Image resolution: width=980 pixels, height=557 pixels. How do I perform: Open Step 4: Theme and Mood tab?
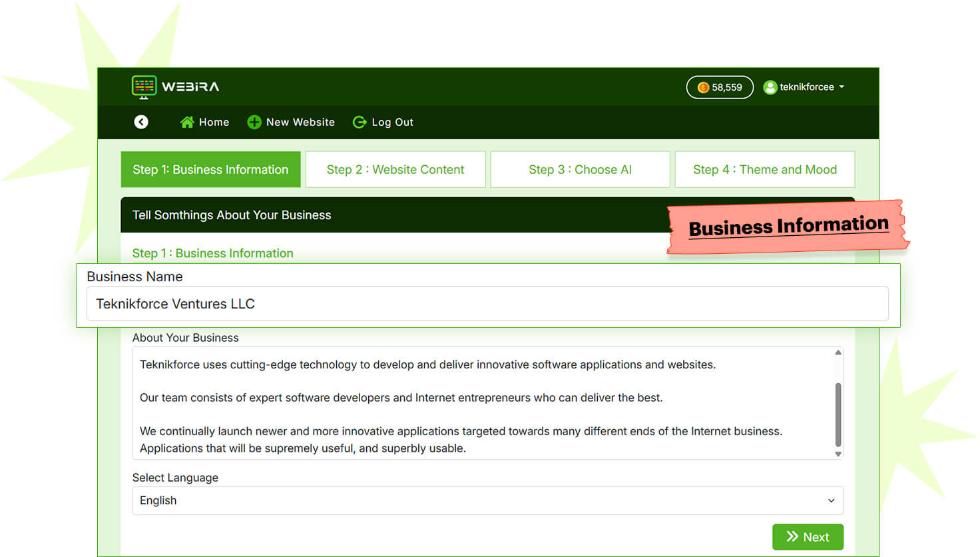tap(764, 169)
